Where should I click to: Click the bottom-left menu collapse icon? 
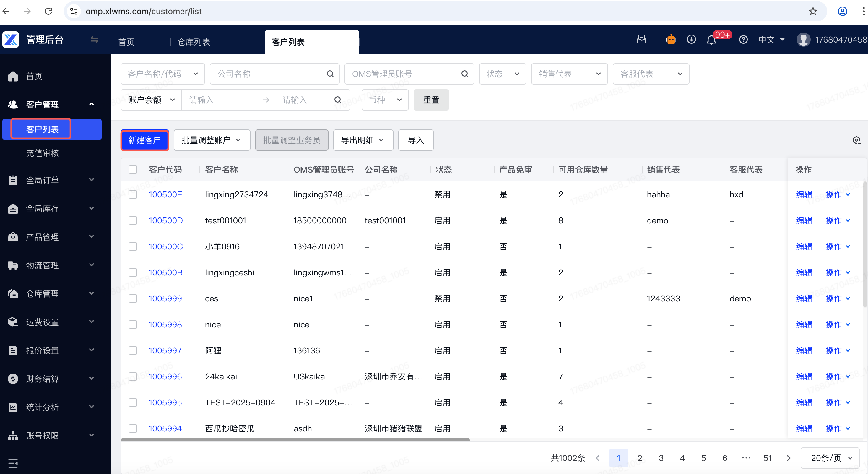13,463
